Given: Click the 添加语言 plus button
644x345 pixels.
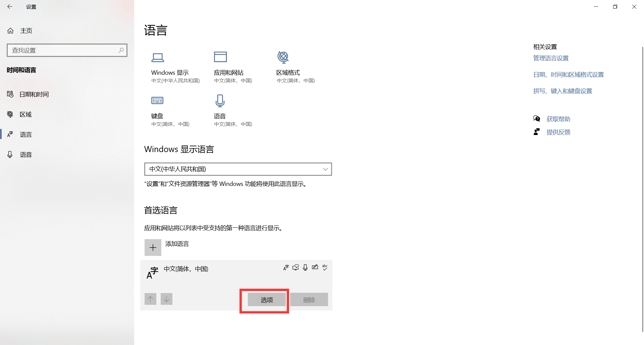Looking at the screenshot, I should [153, 247].
